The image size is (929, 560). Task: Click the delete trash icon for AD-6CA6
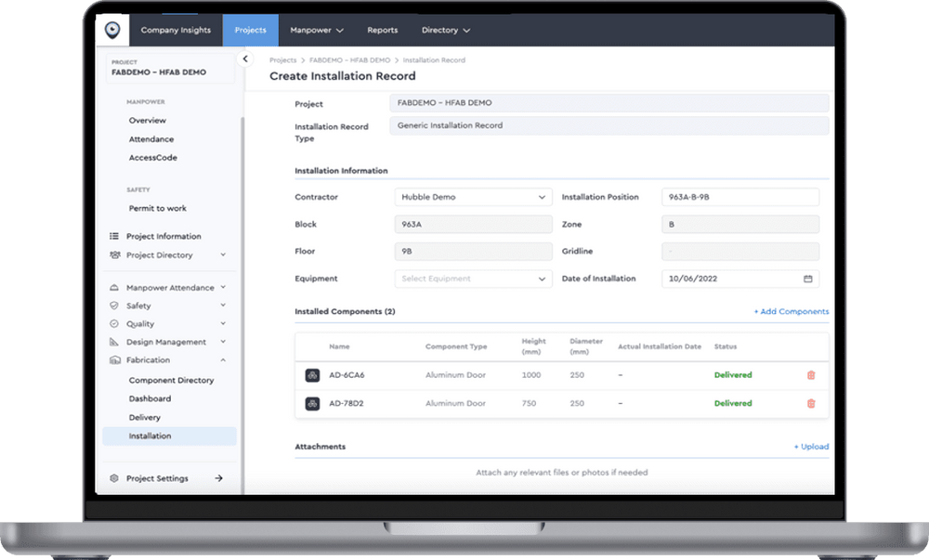pos(810,375)
